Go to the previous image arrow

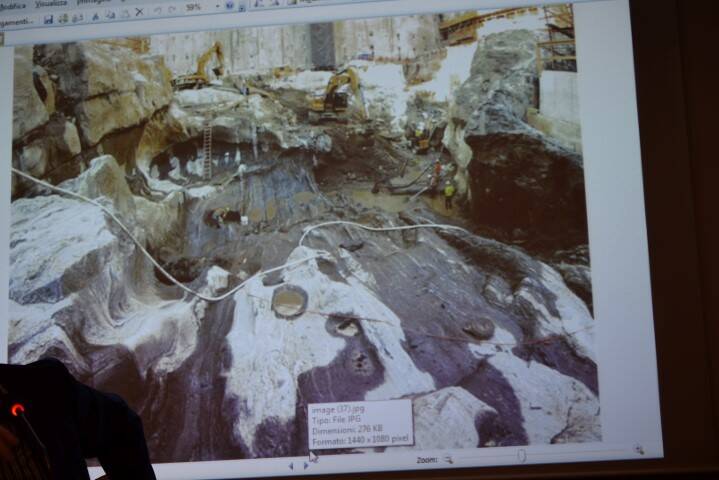click(x=291, y=466)
